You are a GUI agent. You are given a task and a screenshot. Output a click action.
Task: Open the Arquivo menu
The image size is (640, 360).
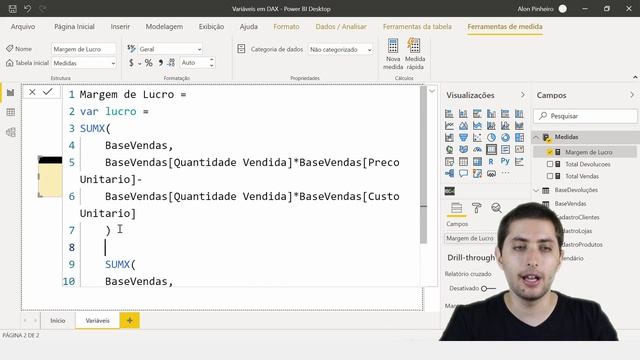[x=23, y=27]
